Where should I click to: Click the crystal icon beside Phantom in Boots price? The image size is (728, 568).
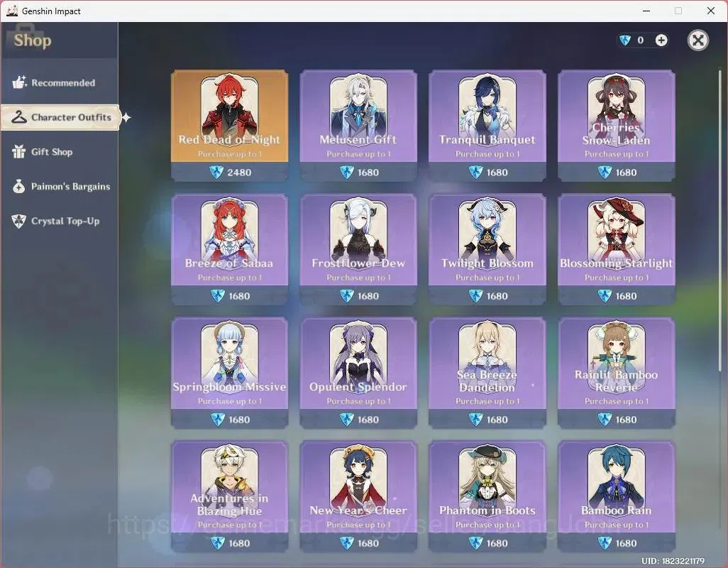[476, 543]
